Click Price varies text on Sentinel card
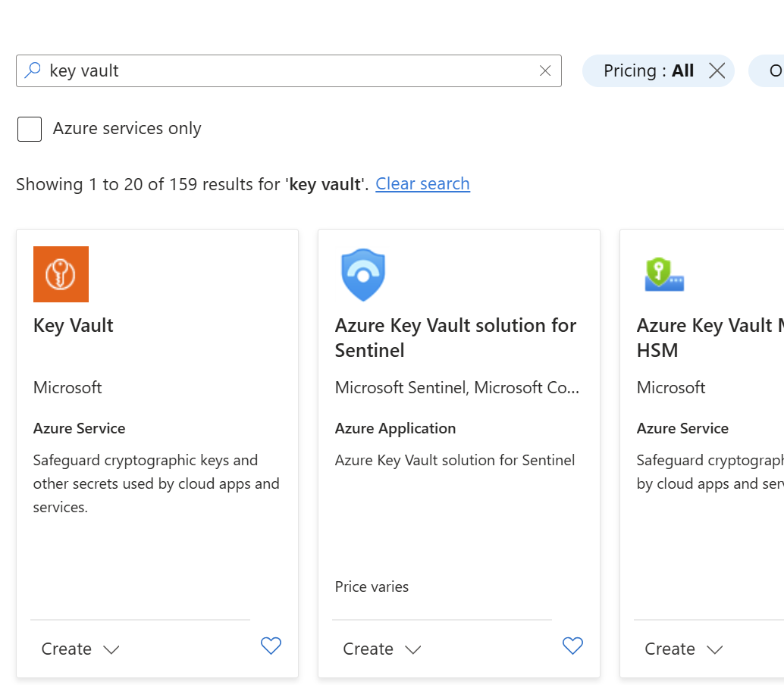This screenshot has height=685, width=784. coord(372,586)
